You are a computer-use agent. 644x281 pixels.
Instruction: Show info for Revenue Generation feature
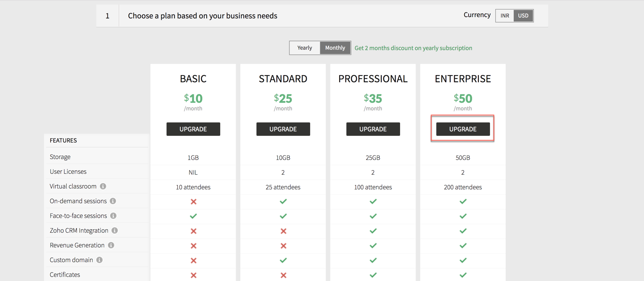(111, 245)
